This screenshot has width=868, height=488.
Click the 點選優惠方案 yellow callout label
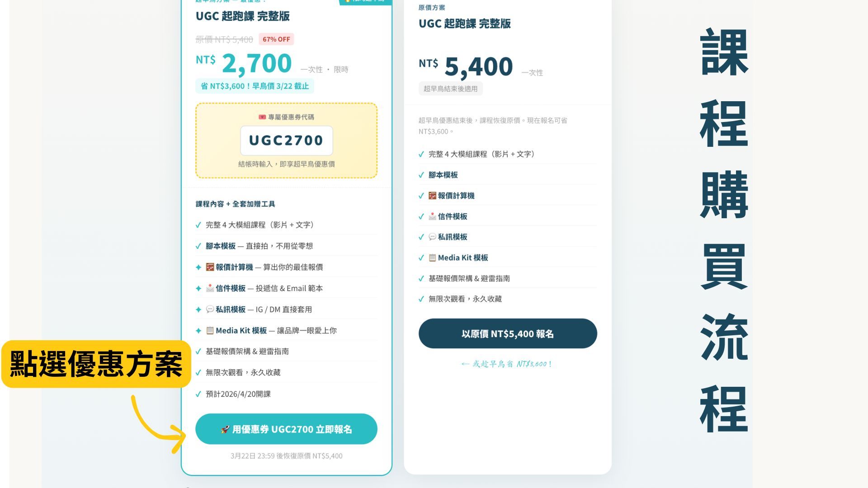[96, 364]
